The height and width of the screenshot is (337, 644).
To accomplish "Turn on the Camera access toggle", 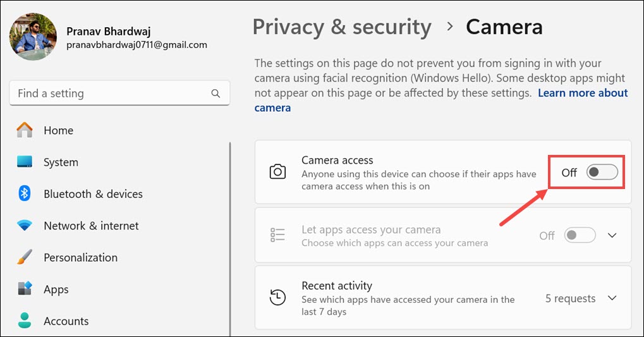I will click(602, 172).
